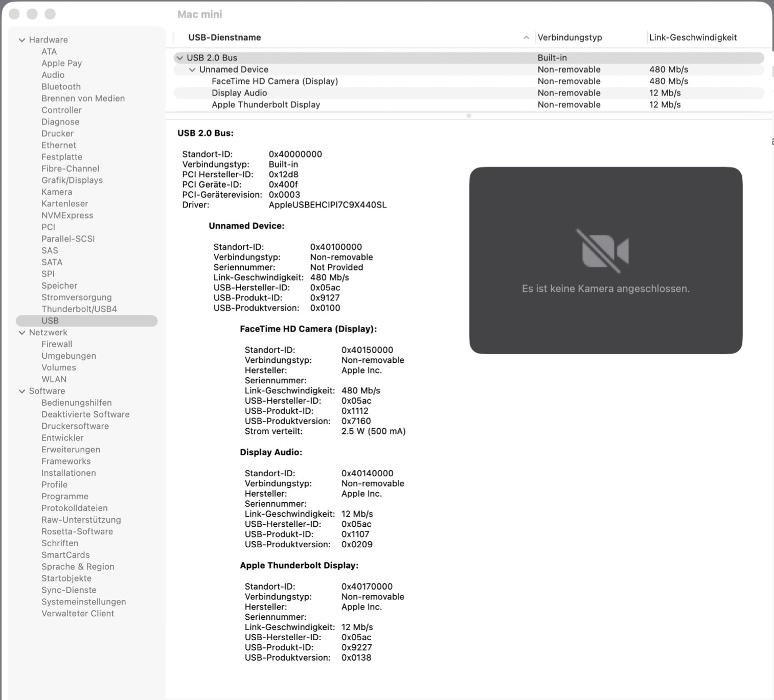Image resolution: width=774 pixels, height=700 pixels.
Task: Open the Kamera sidebar entry
Action: (x=57, y=192)
